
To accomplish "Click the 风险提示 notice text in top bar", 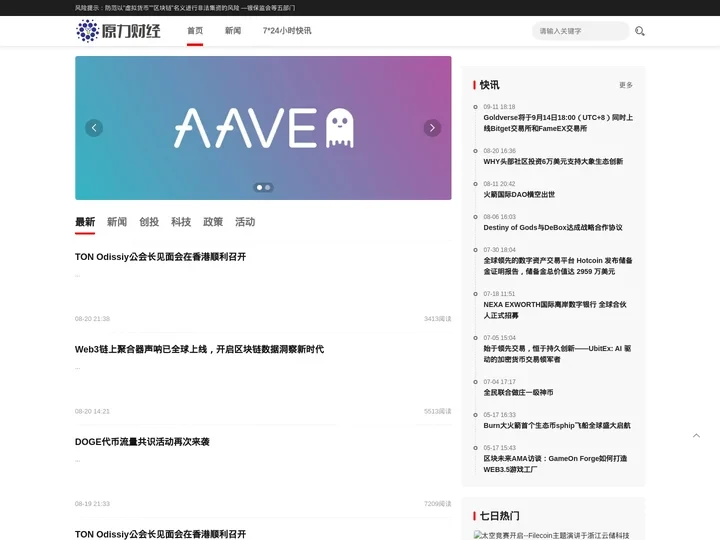I will (185, 8).
